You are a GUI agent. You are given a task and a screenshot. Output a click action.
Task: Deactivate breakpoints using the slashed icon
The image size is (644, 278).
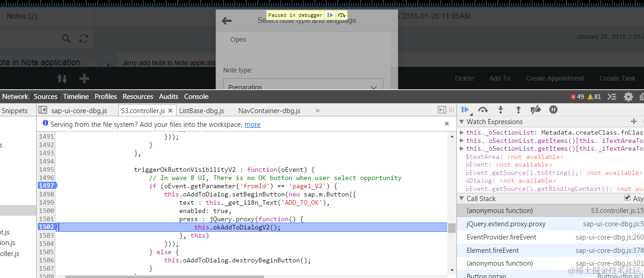pos(536,110)
